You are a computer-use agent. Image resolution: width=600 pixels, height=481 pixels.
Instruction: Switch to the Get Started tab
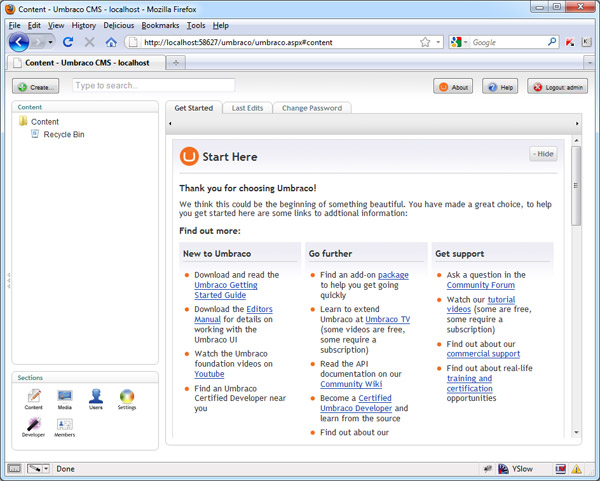coord(194,108)
